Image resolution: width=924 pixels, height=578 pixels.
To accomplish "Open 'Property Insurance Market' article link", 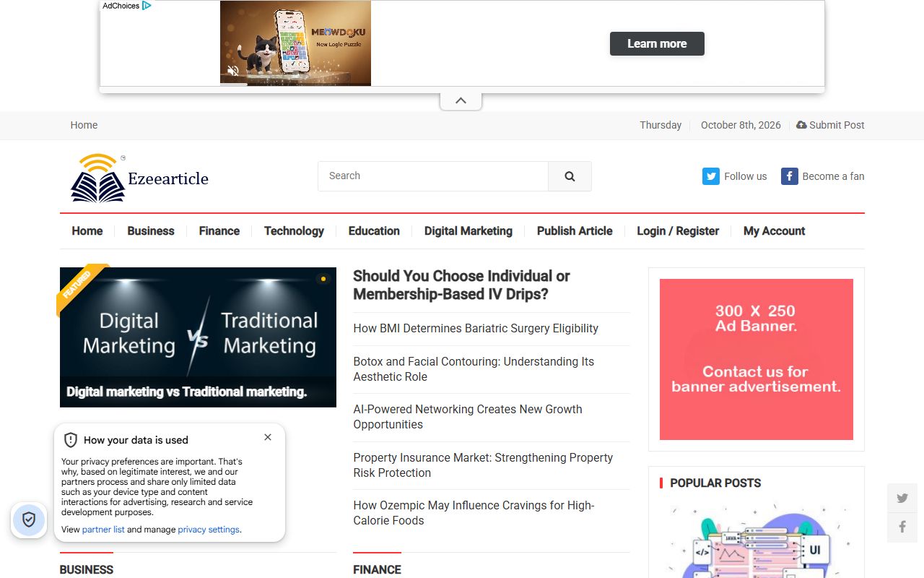I will pos(483,465).
